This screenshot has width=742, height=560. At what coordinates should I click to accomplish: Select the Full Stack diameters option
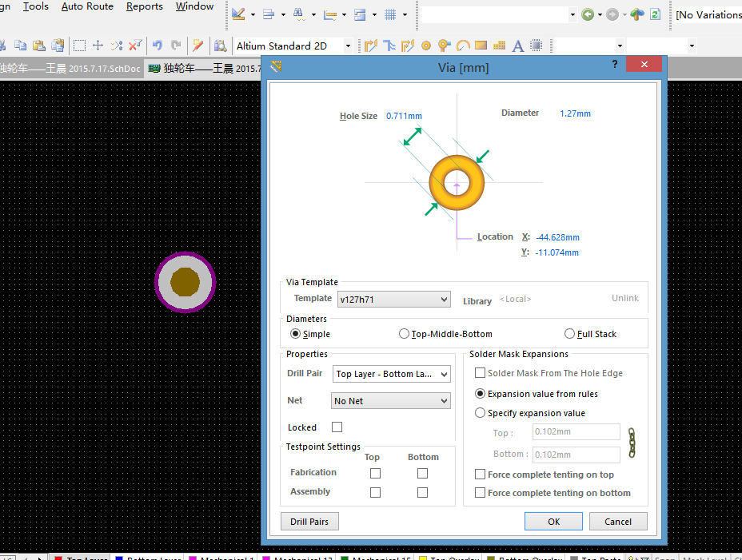569,334
